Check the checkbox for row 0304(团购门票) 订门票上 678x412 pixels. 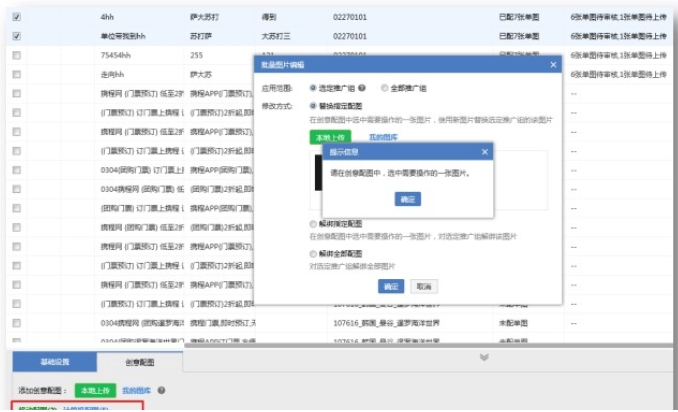[x=16, y=170]
